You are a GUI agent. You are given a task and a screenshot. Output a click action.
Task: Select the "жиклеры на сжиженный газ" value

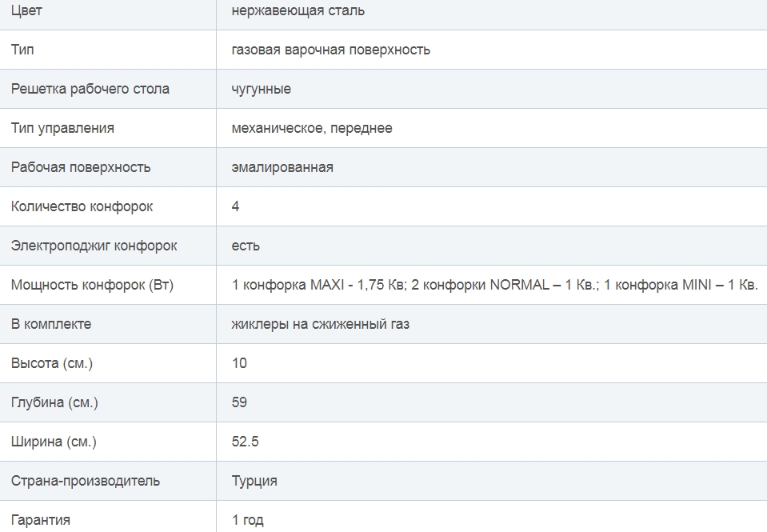click(x=321, y=324)
